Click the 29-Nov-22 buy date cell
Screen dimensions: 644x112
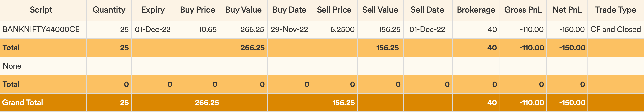289,29
